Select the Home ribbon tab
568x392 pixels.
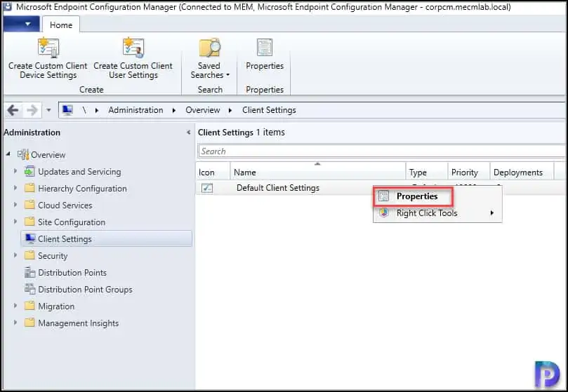pyautogui.click(x=61, y=25)
